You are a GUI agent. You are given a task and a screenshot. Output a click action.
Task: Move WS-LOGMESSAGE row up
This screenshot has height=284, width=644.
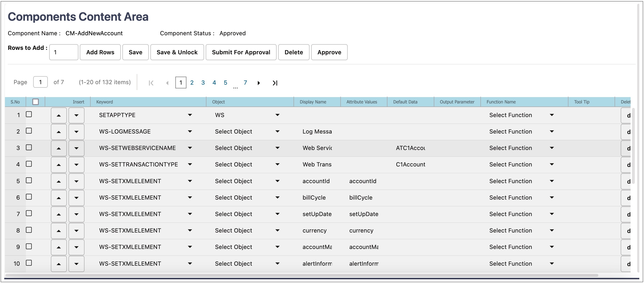click(59, 132)
